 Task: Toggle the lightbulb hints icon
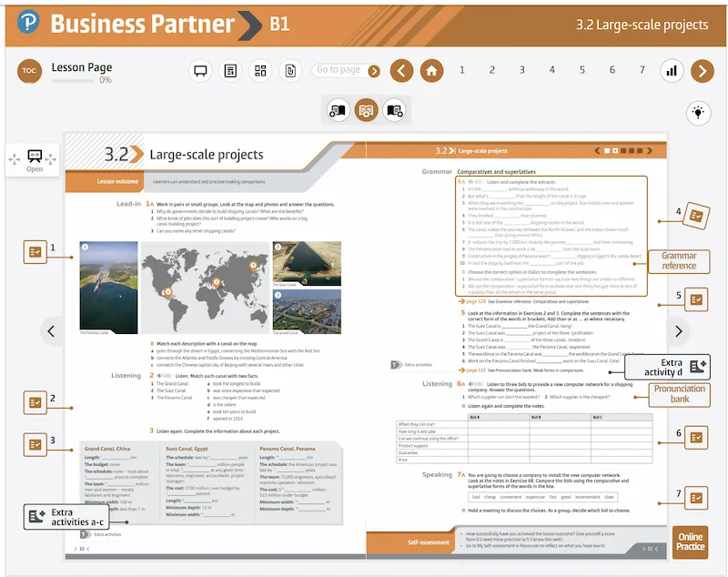point(698,113)
